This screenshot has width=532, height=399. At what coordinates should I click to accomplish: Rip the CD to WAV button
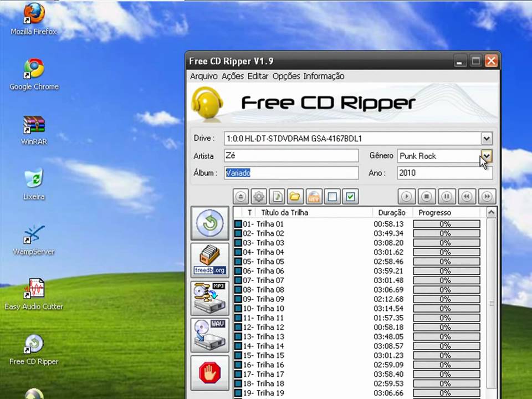[x=209, y=335]
